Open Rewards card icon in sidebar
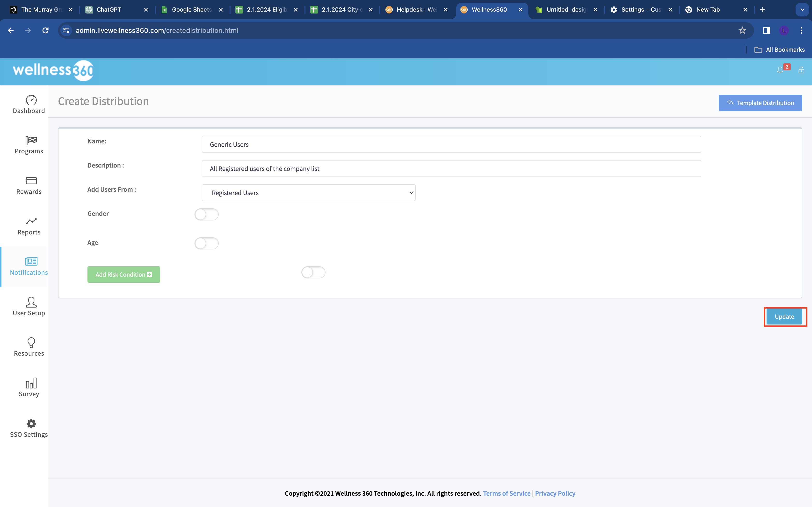 (31, 181)
